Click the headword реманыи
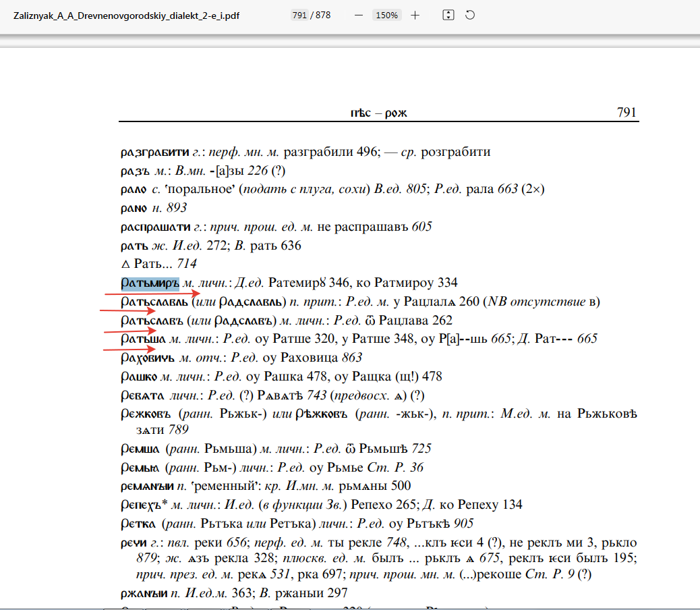Viewport: 700px width, 610px height. 147,487
